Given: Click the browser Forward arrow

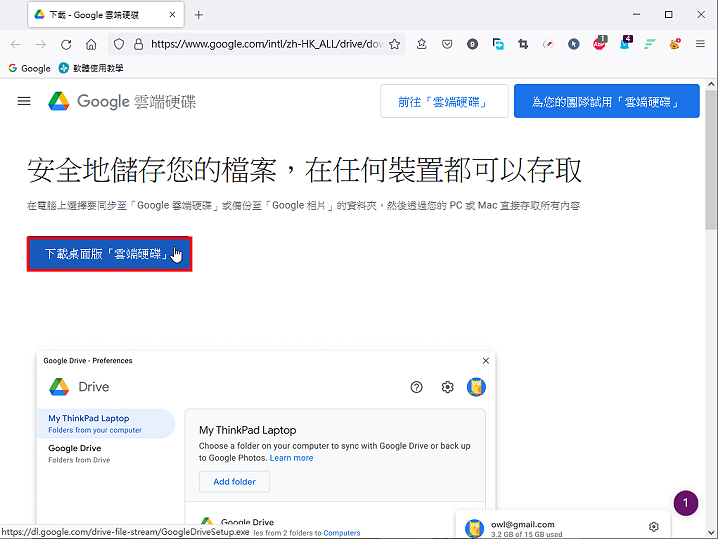Looking at the screenshot, I should 41,44.
